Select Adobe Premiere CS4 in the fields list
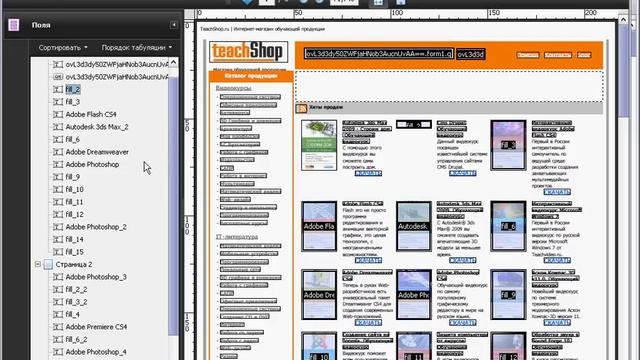 tap(96, 327)
